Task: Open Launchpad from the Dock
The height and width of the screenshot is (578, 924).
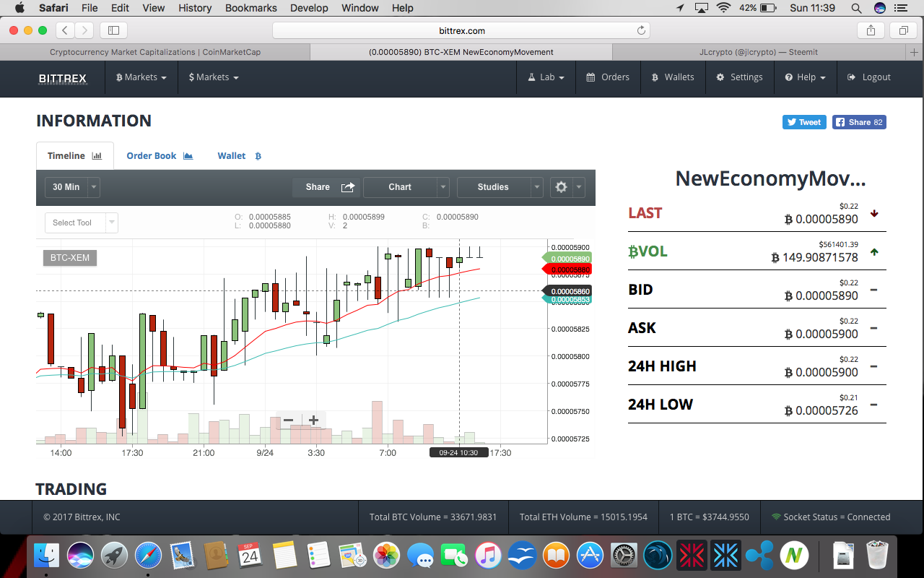Action: tap(115, 555)
